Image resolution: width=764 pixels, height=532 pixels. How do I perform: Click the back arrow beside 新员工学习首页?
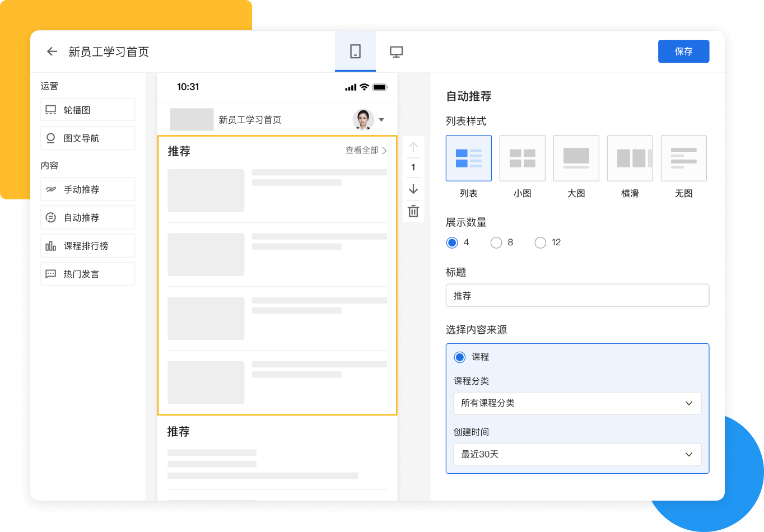click(52, 52)
